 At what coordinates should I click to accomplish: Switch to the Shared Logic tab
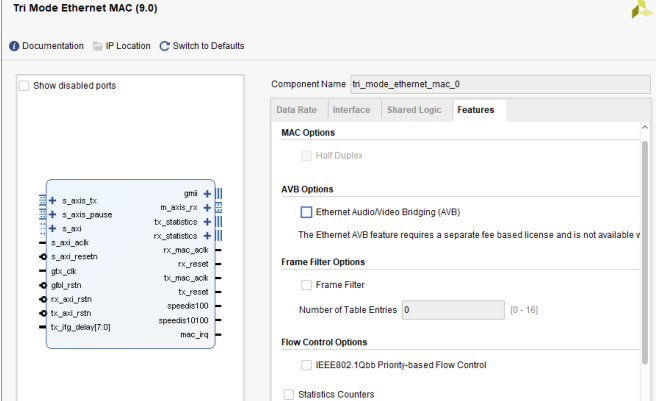[414, 110]
